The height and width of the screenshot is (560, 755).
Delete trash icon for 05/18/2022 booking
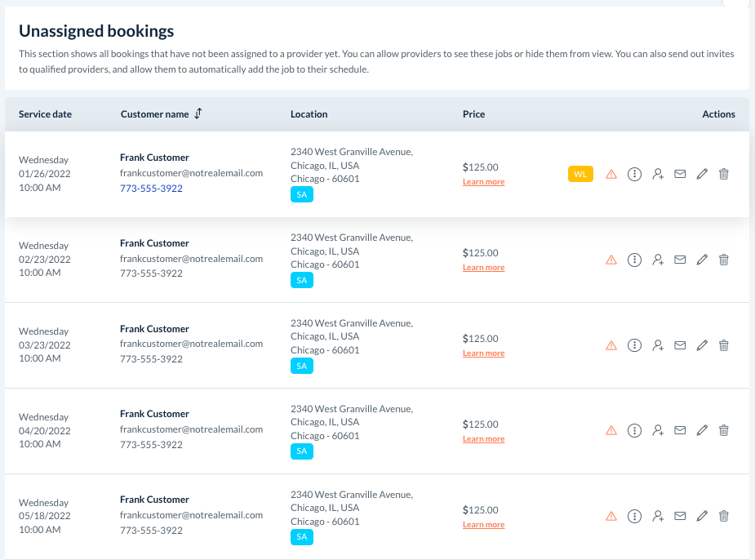724,516
